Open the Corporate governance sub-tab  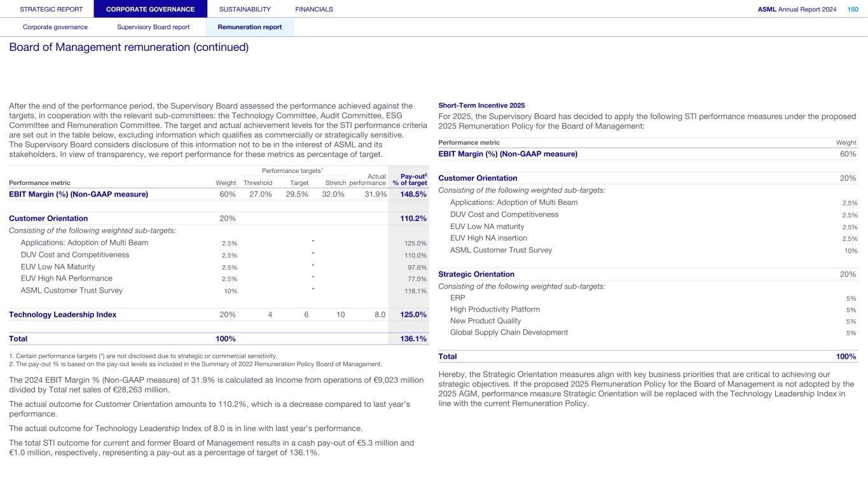55,27
